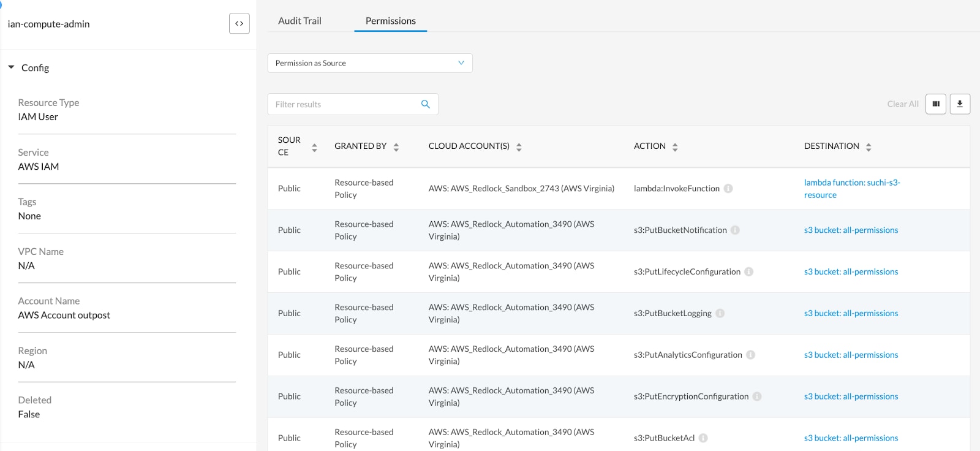Click the s3:PutAnalyticsConfiguration action text
This screenshot has height=451, width=980.
[688, 355]
